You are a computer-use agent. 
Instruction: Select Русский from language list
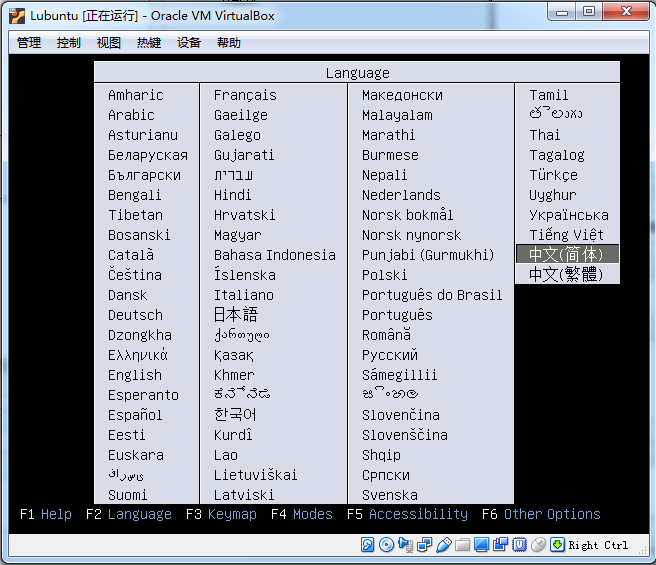tap(390, 355)
